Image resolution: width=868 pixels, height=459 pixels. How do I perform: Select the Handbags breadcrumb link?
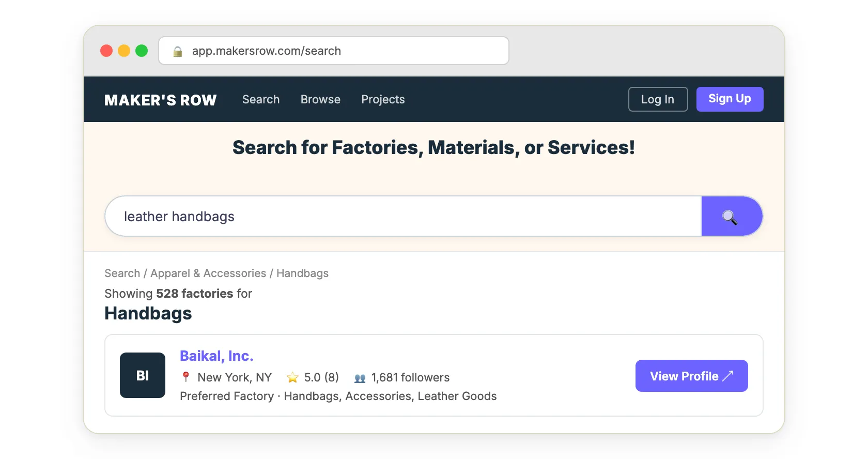coord(302,273)
